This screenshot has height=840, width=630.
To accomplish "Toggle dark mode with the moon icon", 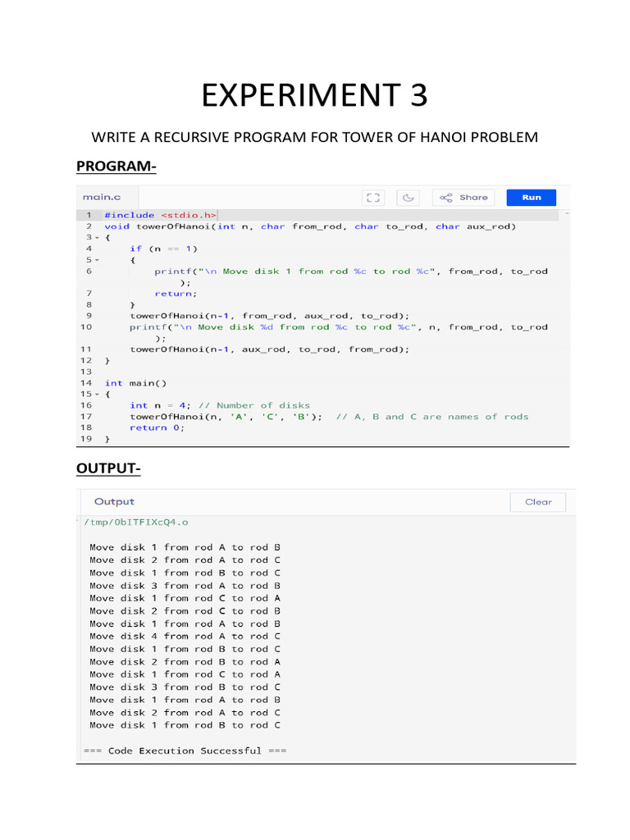I will tap(408, 198).
